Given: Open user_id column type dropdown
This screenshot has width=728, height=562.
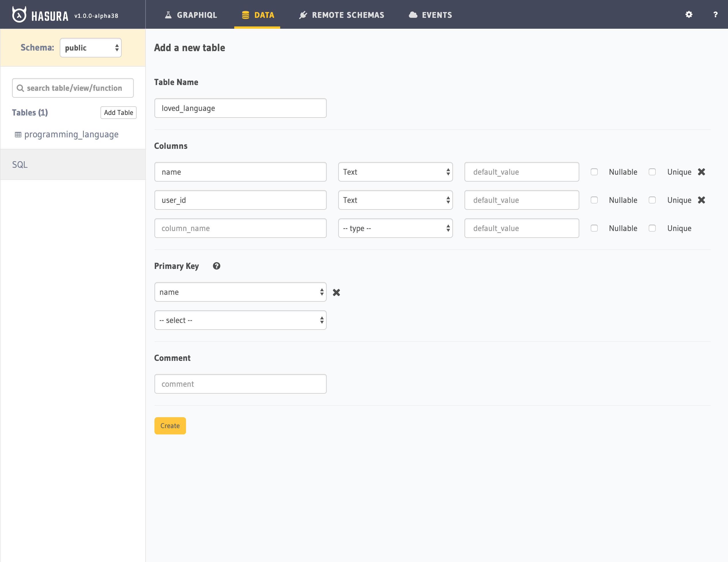Looking at the screenshot, I should pyautogui.click(x=395, y=200).
